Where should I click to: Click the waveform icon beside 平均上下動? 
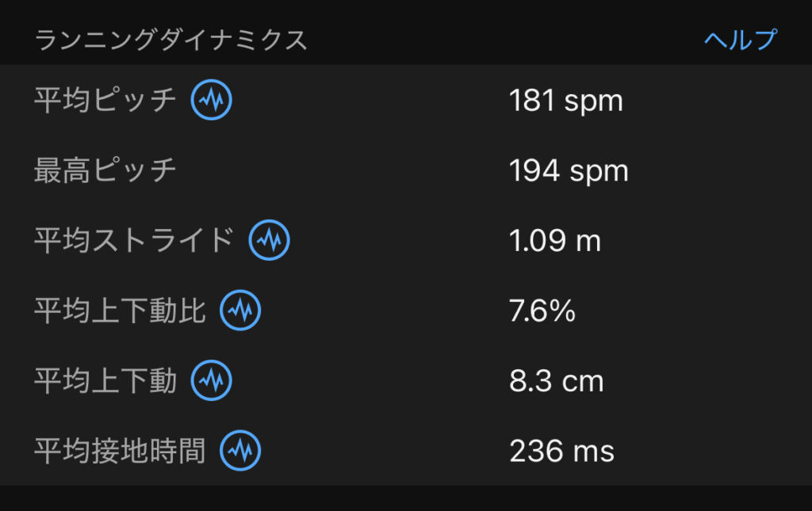[x=212, y=381]
